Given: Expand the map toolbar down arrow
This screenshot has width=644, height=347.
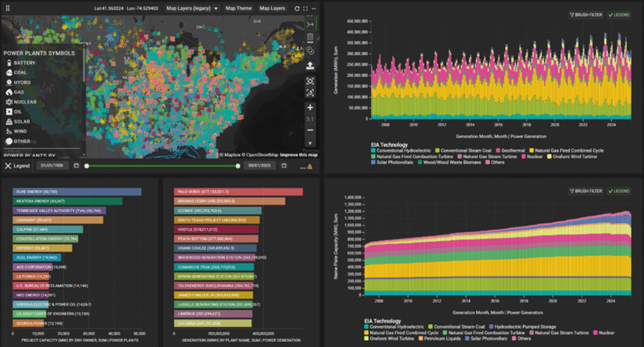Looking at the screenshot, I should click(x=310, y=144).
